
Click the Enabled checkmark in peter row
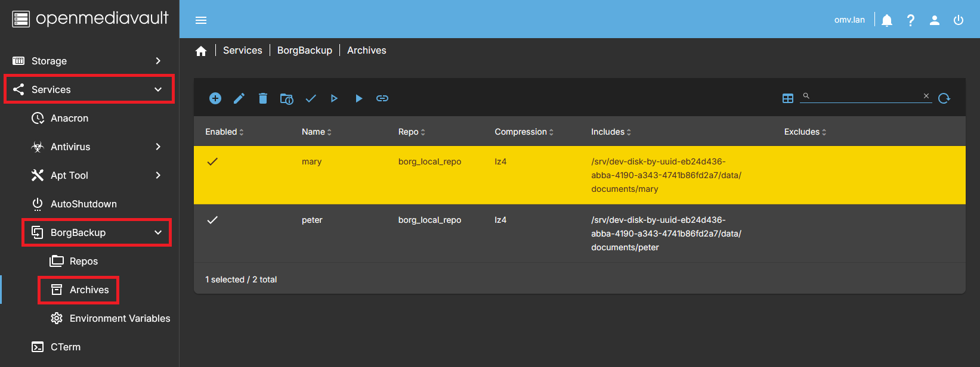[x=212, y=220]
